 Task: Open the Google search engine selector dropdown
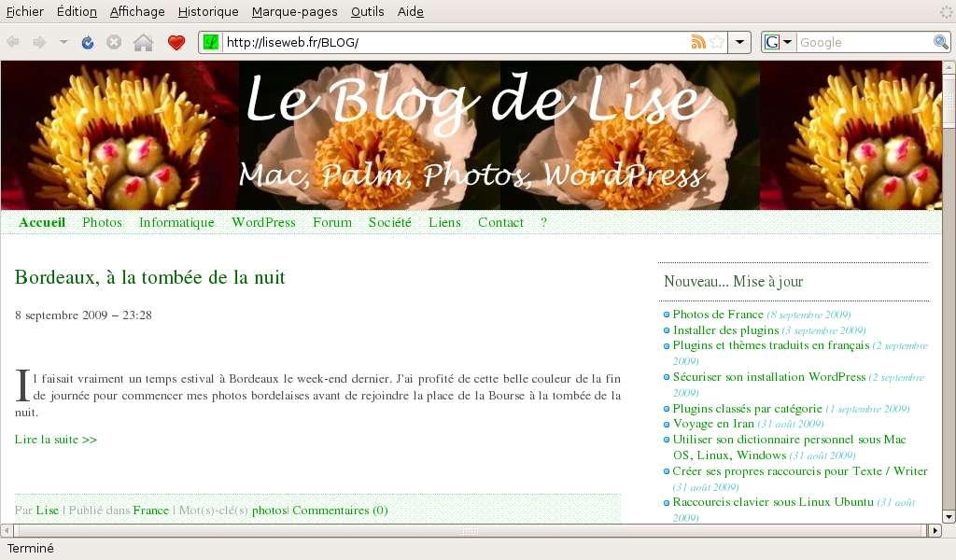778,42
